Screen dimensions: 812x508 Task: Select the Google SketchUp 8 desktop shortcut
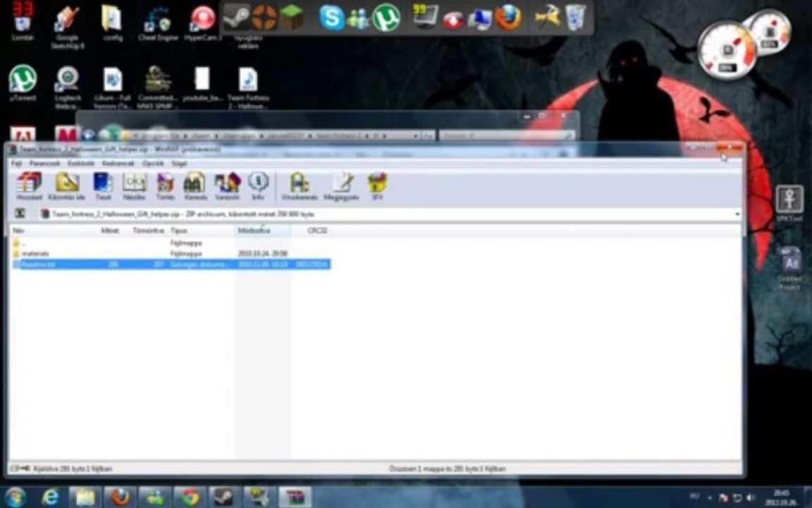pos(68,28)
